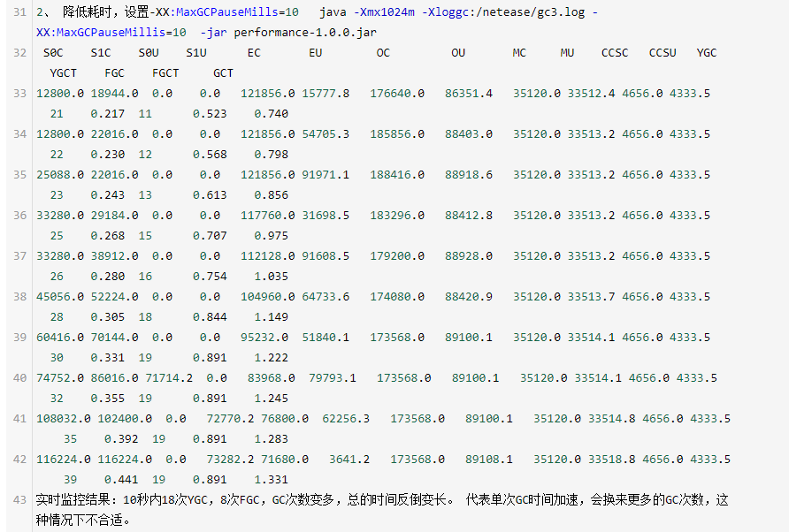
Task: Click value 0.975 under line 36
Action: 272,236
